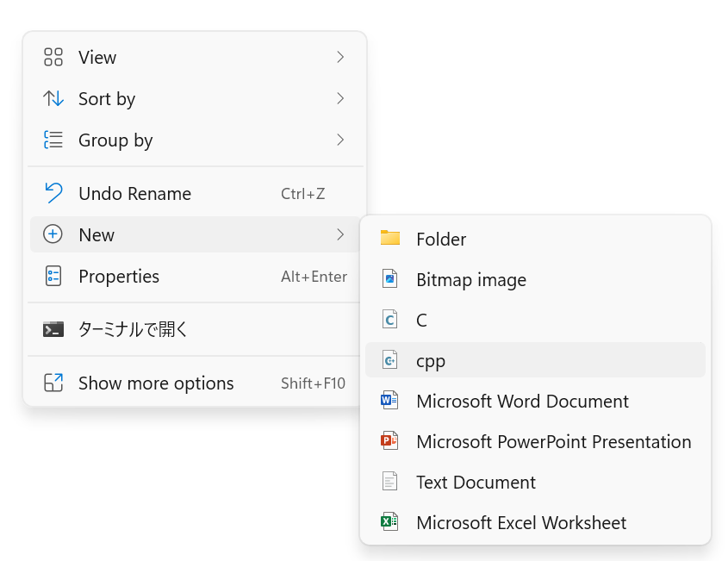This screenshot has height=561, width=728.
Task: Expand the New submenu chevron
Action: tap(340, 234)
